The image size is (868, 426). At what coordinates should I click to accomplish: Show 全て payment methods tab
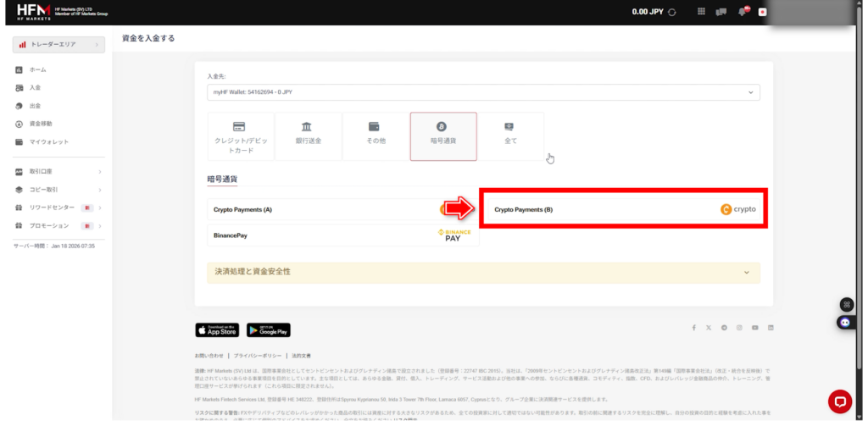pyautogui.click(x=510, y=136)
